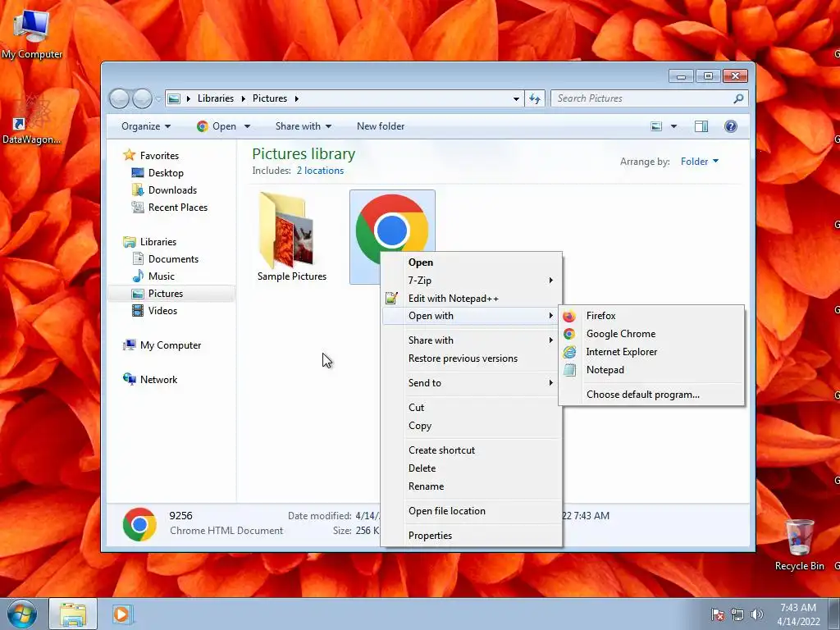
Task: Open the 2 locations link
Action: 321,171
